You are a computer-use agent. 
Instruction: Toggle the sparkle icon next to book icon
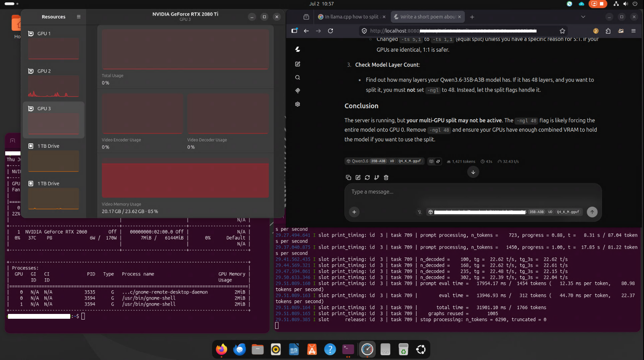[438, 161]
